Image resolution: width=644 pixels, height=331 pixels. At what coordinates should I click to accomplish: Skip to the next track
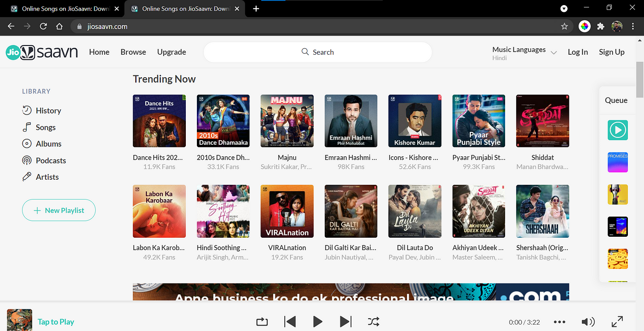[x=345, y=321]
